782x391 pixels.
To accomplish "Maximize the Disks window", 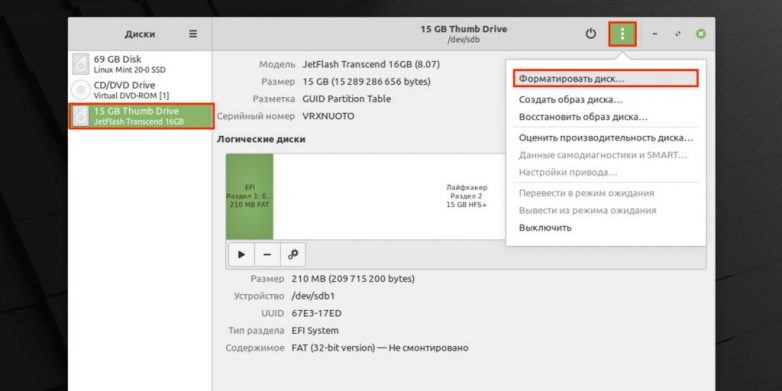I will coord(678,34).
